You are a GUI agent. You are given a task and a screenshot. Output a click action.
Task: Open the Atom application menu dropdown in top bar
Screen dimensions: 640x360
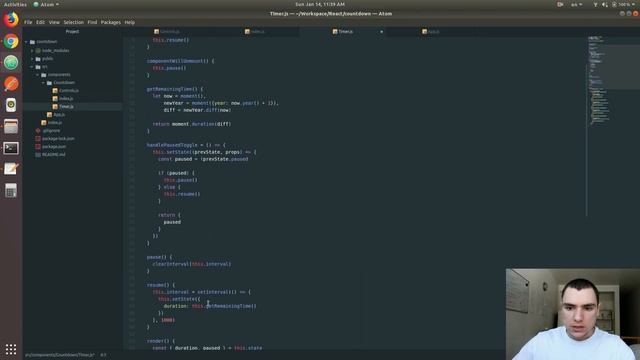[x=46, y=4]
